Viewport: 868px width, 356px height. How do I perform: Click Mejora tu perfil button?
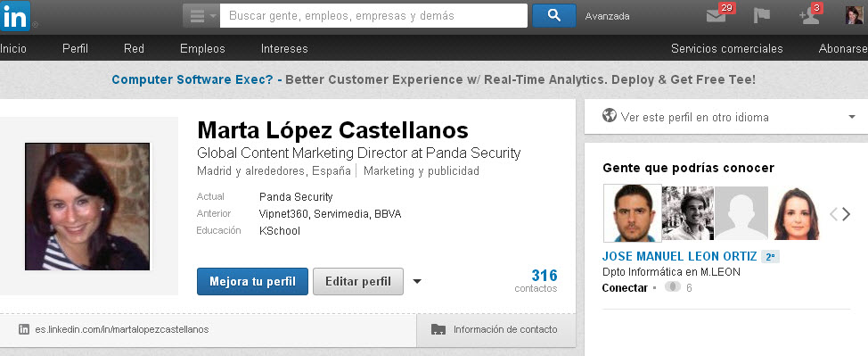[252, 282]
